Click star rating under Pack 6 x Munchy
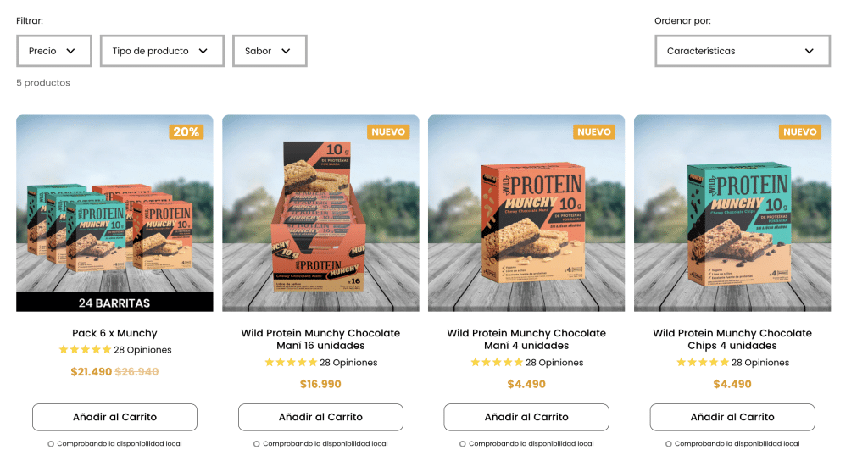 click(86, 350)
